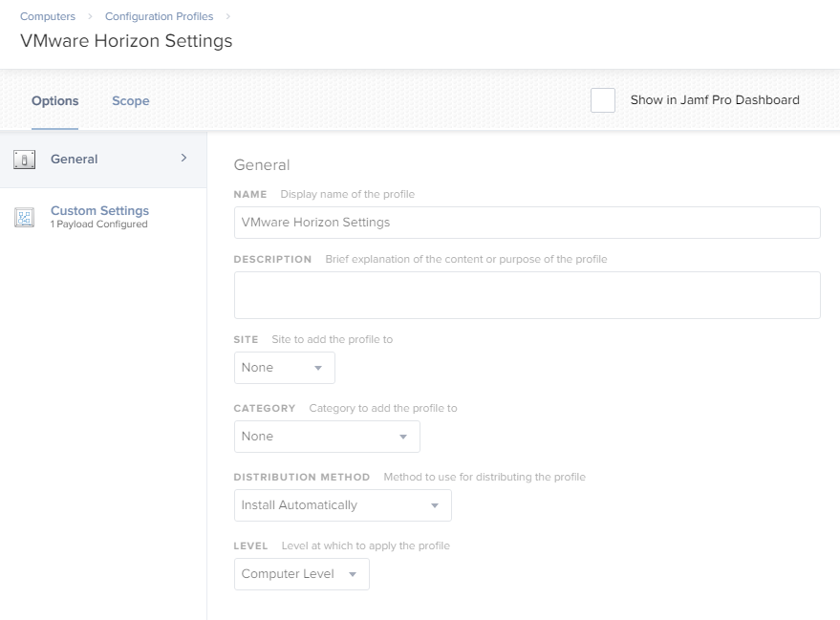Go to Configuration Profiles breadcrumb

coord(159,16)
